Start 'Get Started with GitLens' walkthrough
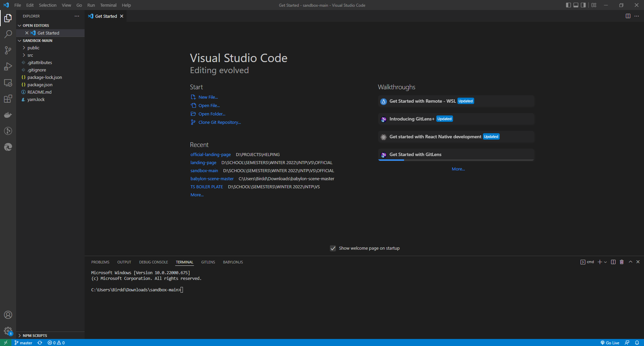 tap(415, 154)
